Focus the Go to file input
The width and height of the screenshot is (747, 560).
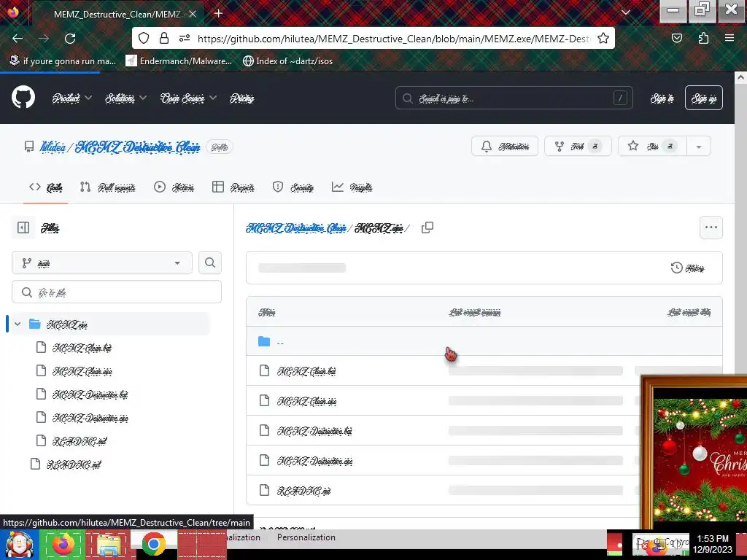pos(117,292)
